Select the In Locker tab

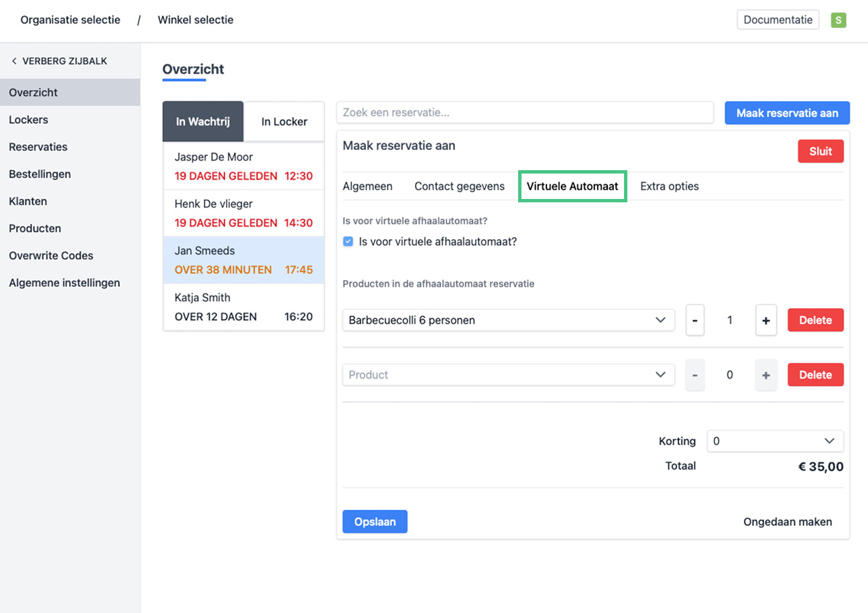(284, 121)
